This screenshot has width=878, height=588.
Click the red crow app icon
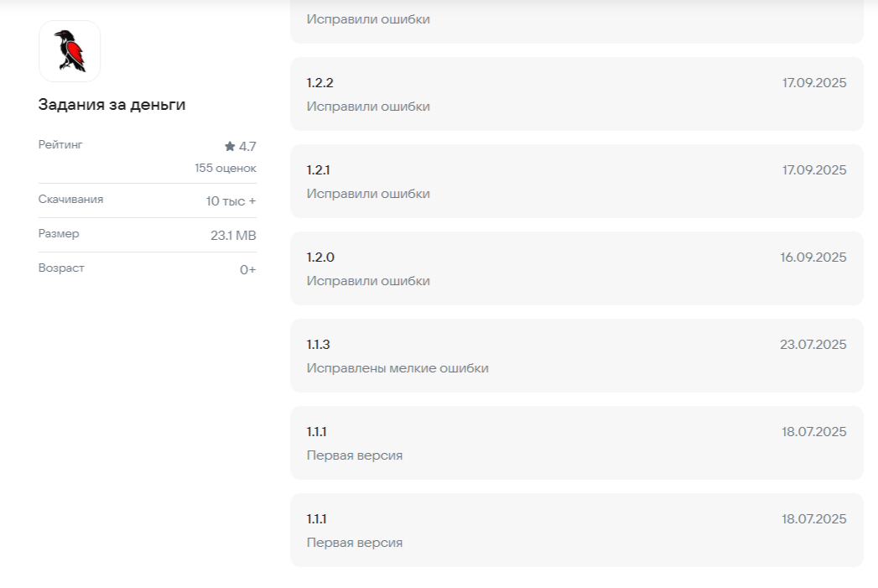coord(70,51)
